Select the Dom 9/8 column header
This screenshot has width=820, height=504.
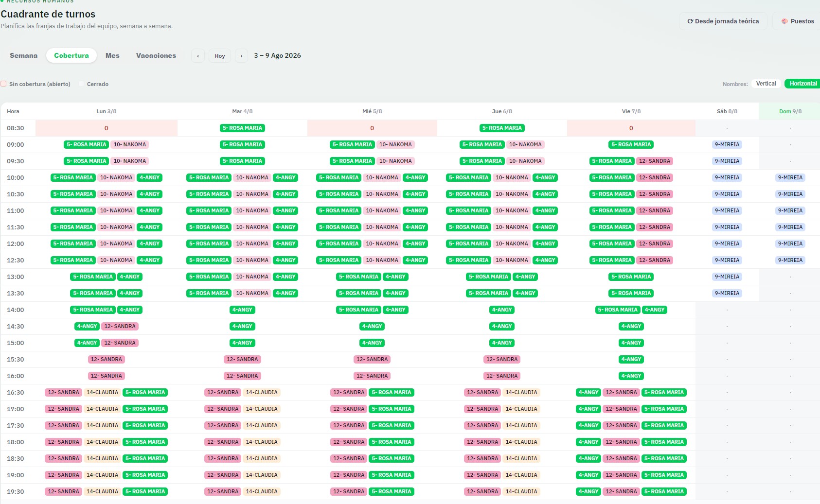(x=790, y=111)
